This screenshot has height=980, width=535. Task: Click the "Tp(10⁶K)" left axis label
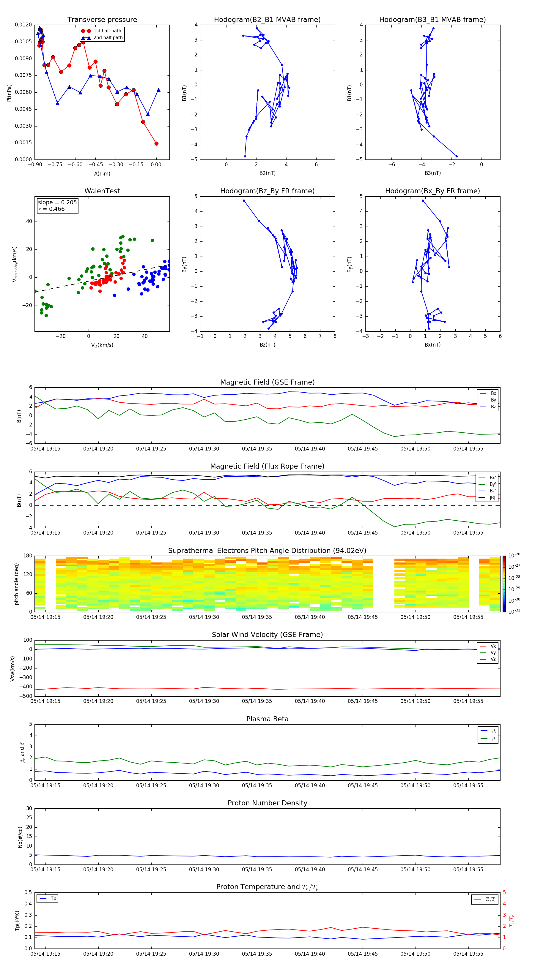(17, 921)
